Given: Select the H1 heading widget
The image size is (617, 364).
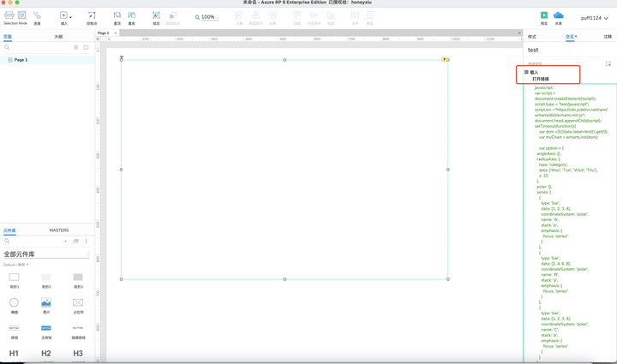Looking at the screenshot, I should (x=15, y=354).
